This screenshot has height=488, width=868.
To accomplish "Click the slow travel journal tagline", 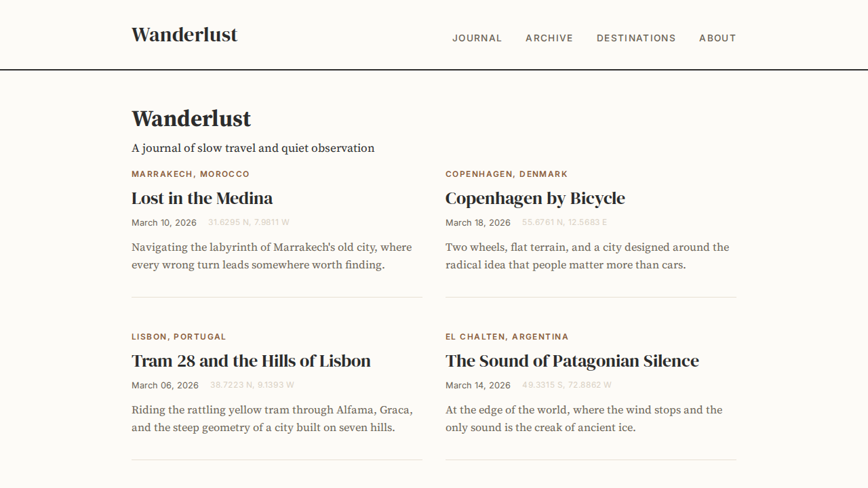I will click(x=253, y=148).
